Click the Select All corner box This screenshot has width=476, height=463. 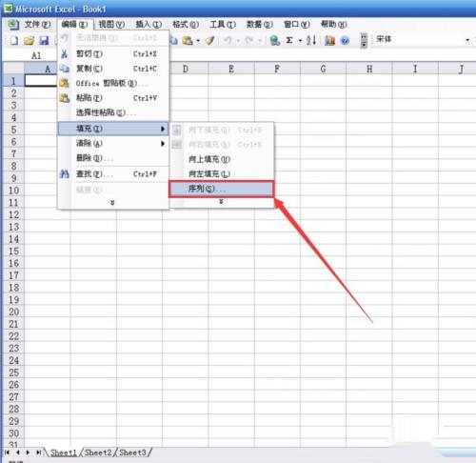pos(13,69)
